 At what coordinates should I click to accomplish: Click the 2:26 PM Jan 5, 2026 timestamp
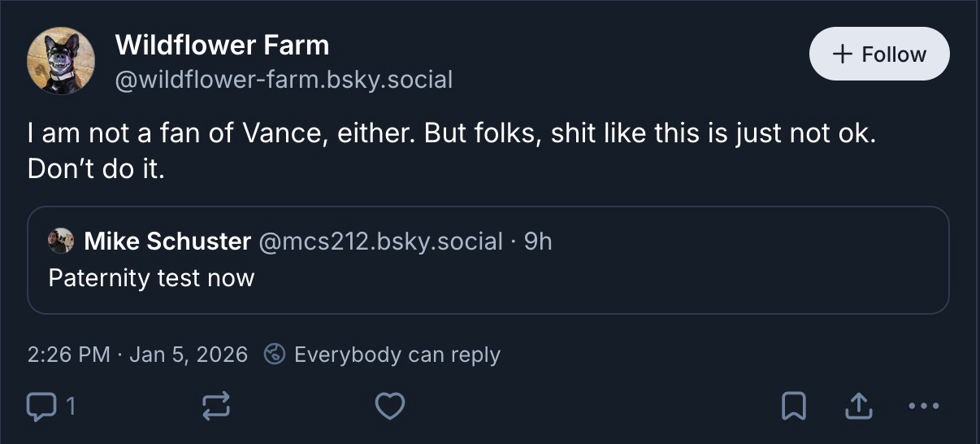pyautogui.click(x=137, y=355)
